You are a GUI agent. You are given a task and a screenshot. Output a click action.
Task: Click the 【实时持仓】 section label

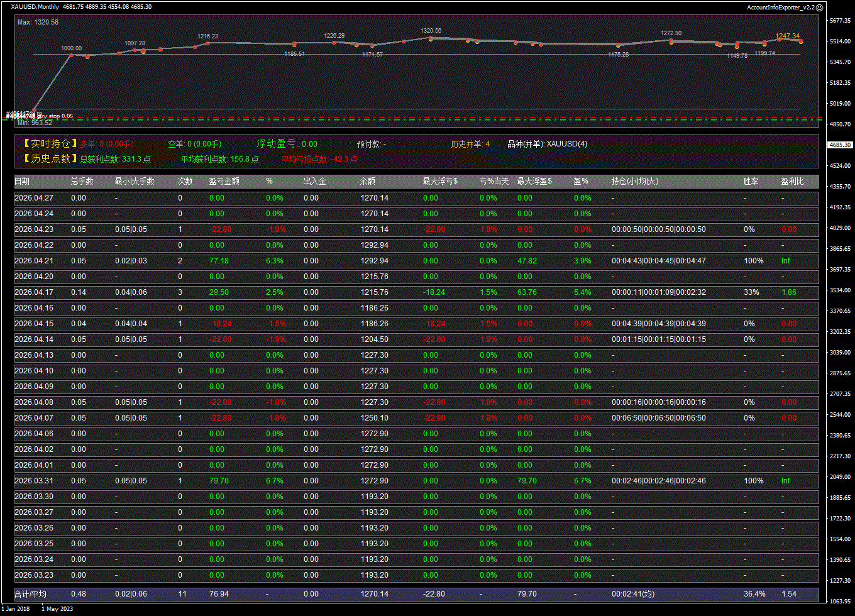tap(50, 144)
